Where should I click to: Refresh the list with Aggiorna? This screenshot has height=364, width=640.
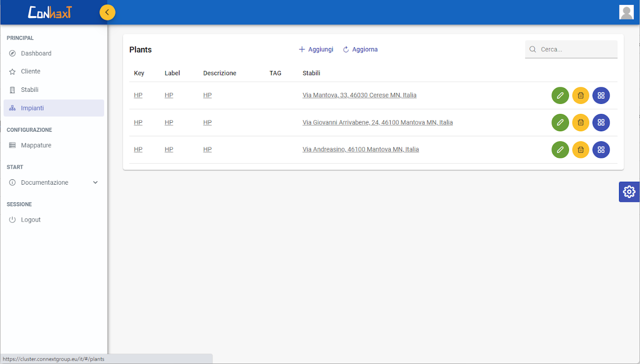(x=360, y=49)
